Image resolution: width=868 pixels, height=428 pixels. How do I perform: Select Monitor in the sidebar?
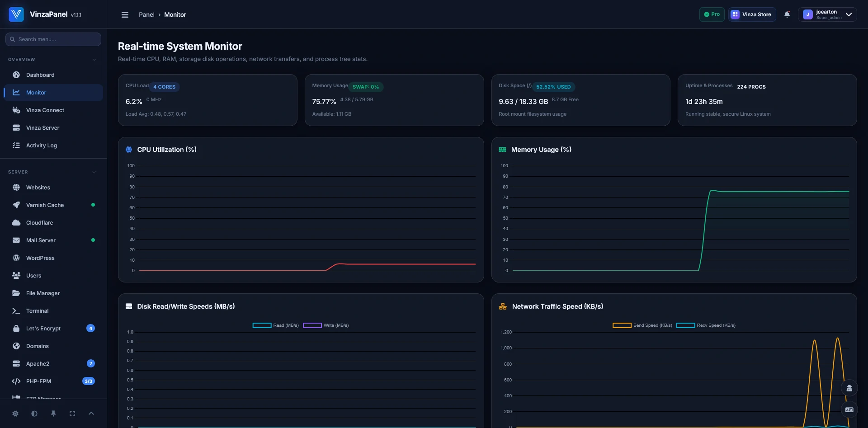[53, 93]
